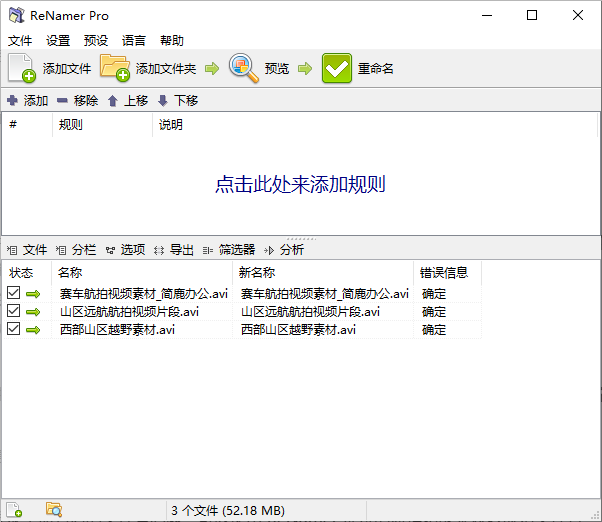Click 确定 status of 西部山区越野素材 row
Screen dimensions: 602x522
pos(434,330)
